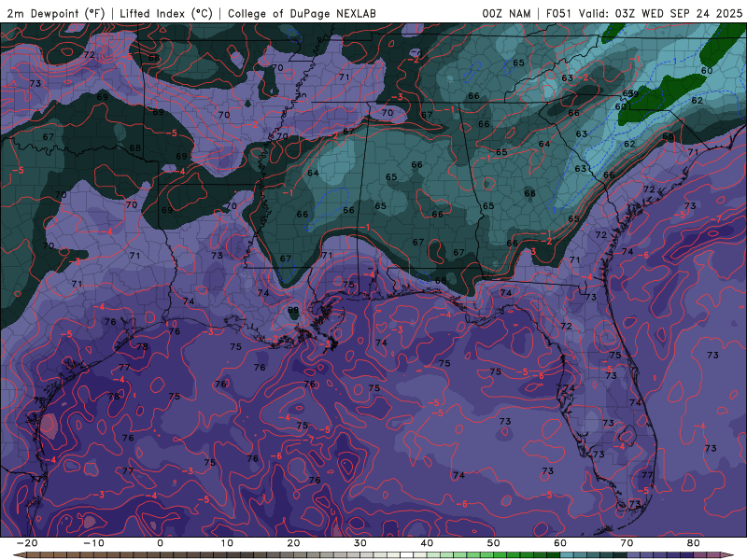Click the "F051 Valid: 03Z WED SEP 24 2025" text
The width and height of the screenshot is (747, 560).
click(x=644, y=13)
